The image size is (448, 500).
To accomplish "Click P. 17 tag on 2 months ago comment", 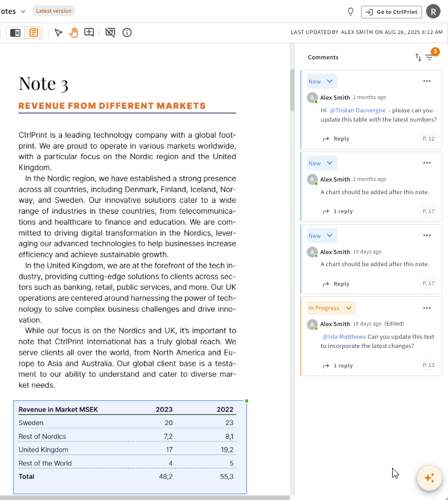I will pyautogui.click(x=428, y=211).
